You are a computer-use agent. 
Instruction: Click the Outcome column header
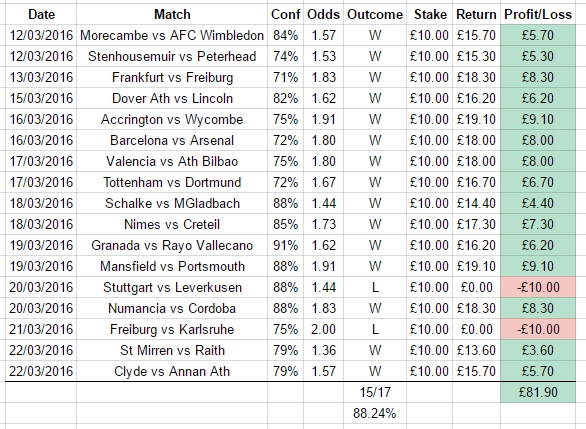pyautogui.click(x=374, y=15)
